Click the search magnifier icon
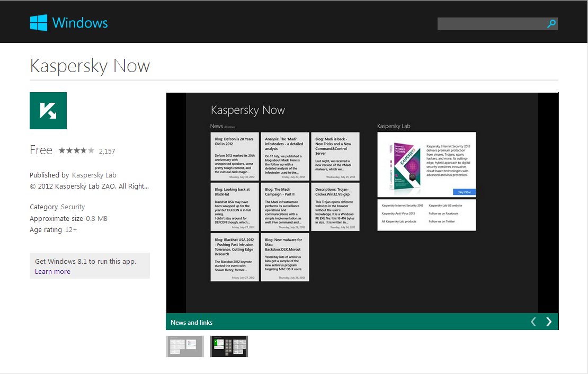 coord(551,24)
